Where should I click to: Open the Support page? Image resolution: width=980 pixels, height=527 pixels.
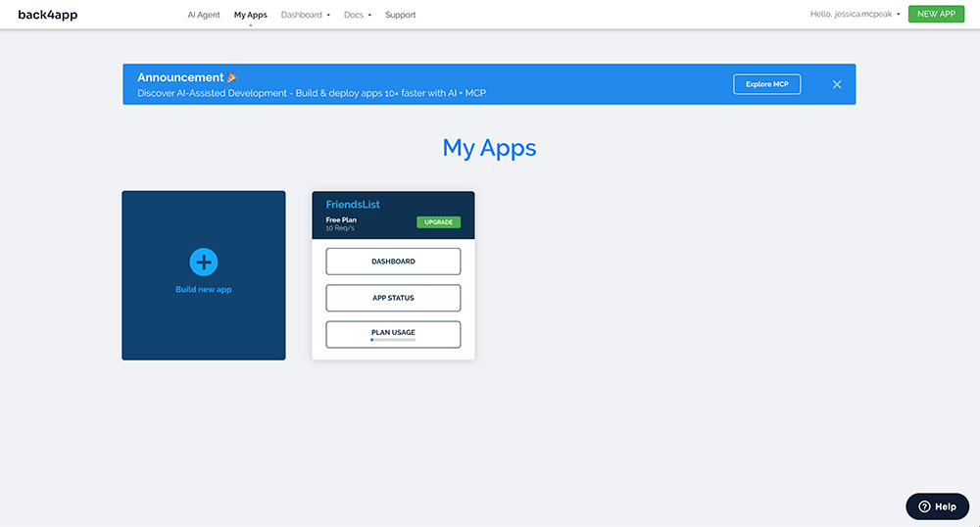click(401, 15)
